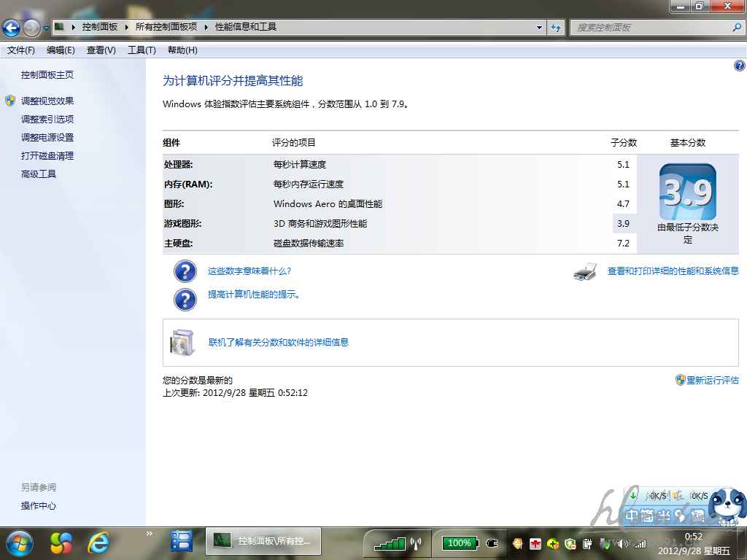Open the Windows Start menu orb
Screen dimensions: 747x560
(x=20, y=542)
